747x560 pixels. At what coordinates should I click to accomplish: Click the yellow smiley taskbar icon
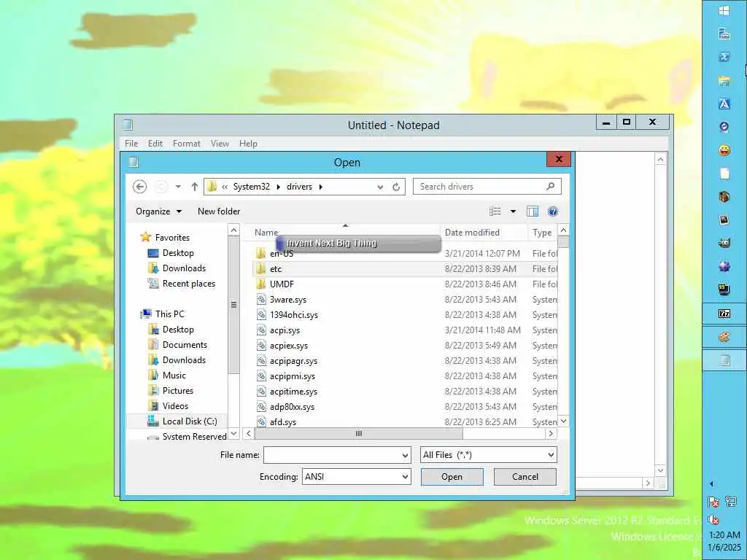tap(724, 150)
